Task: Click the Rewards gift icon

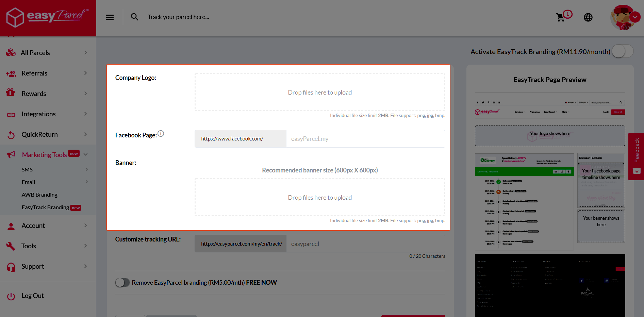Action: 10,93
